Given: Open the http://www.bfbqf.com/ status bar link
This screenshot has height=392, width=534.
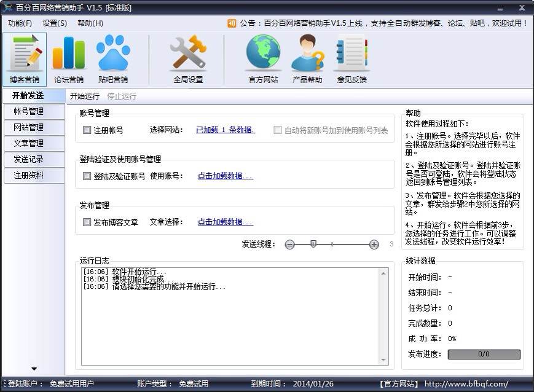Looking at the screenshot, I should (466, 384).
